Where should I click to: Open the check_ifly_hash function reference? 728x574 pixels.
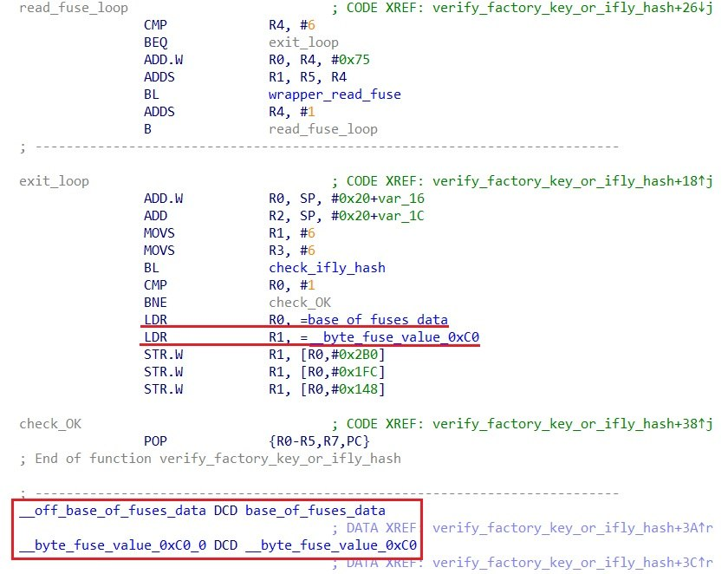(x=327, y=268)
